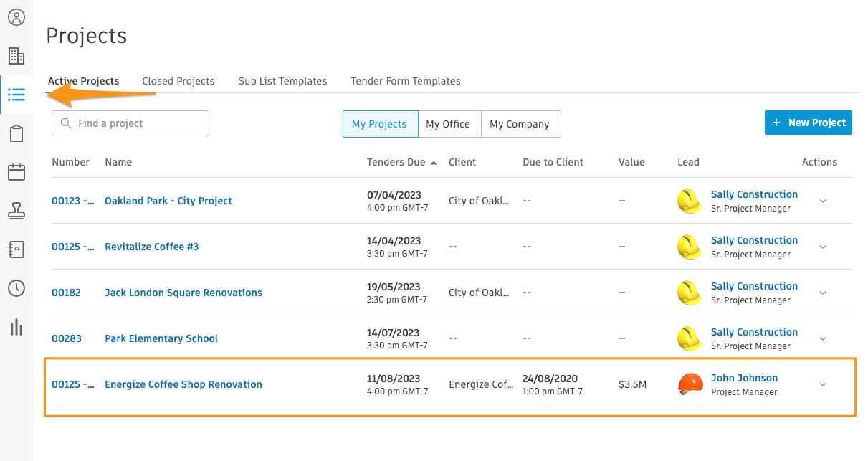Click the Number column header
This screenshot has height=461, width=868.
[x=71, y=162]
